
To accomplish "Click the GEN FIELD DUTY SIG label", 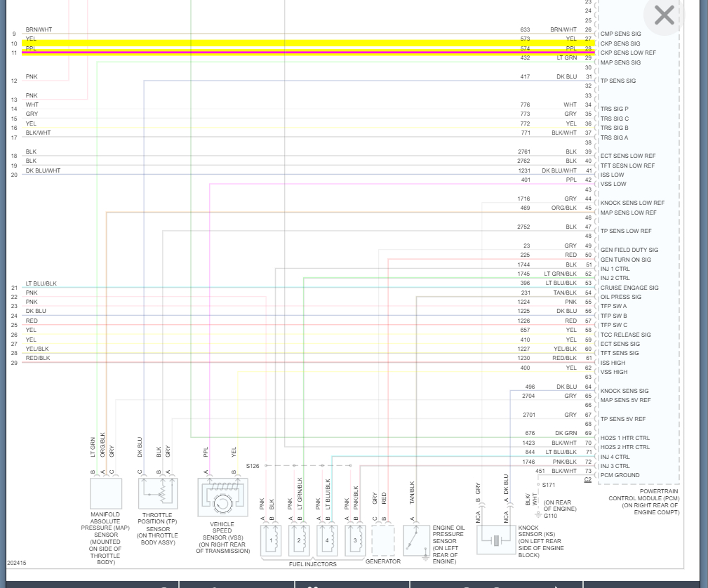I will [629, 250].
